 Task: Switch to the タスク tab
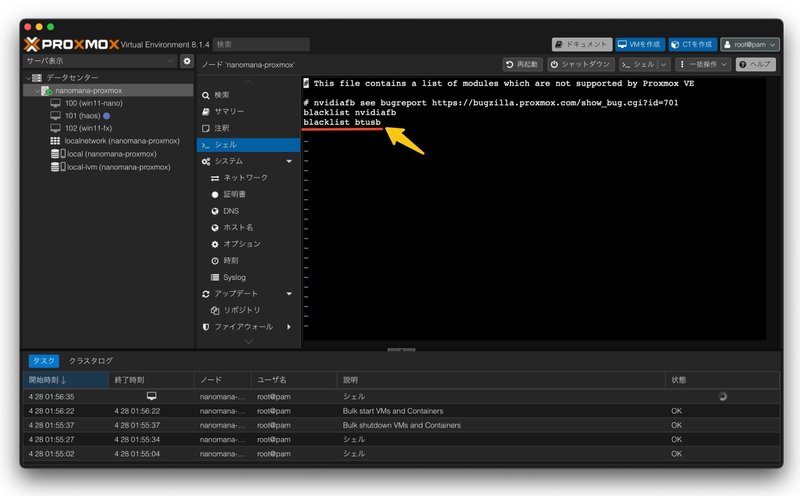pos(43,361)
